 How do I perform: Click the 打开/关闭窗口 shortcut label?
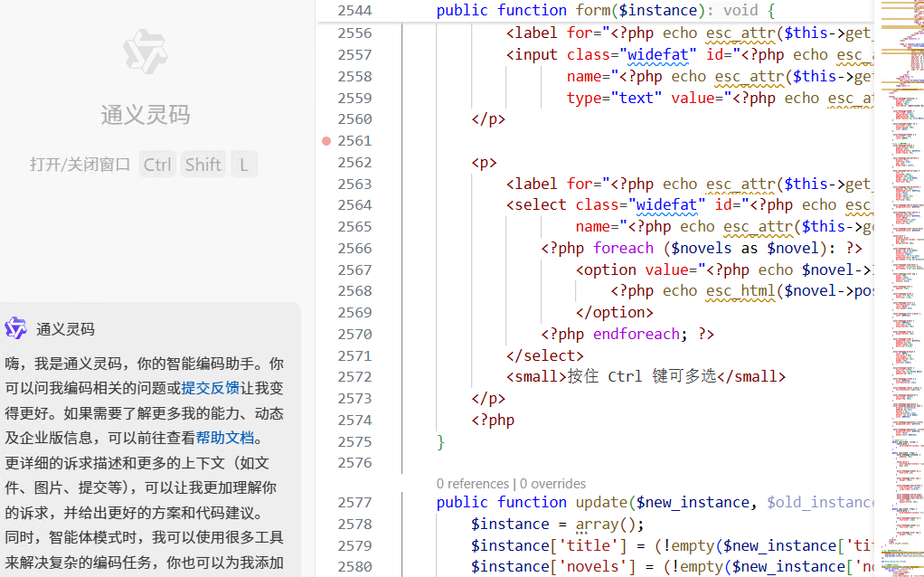pos(80,165)
